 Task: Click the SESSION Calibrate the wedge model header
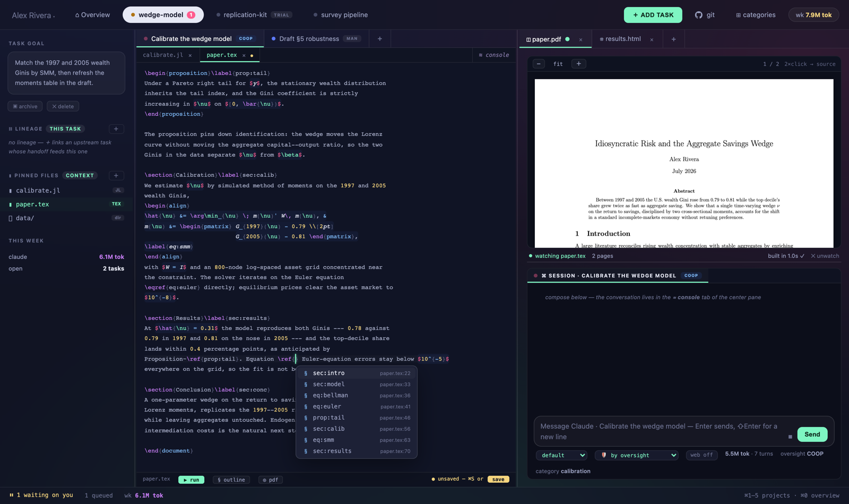pos(617,275)
